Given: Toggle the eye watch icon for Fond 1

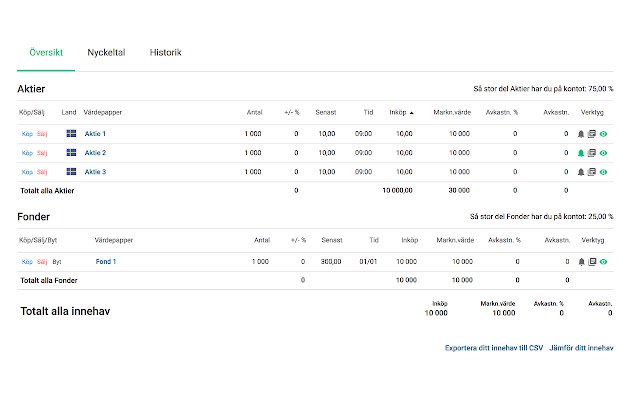Looking at the screenshot, I should coord(603,262).
